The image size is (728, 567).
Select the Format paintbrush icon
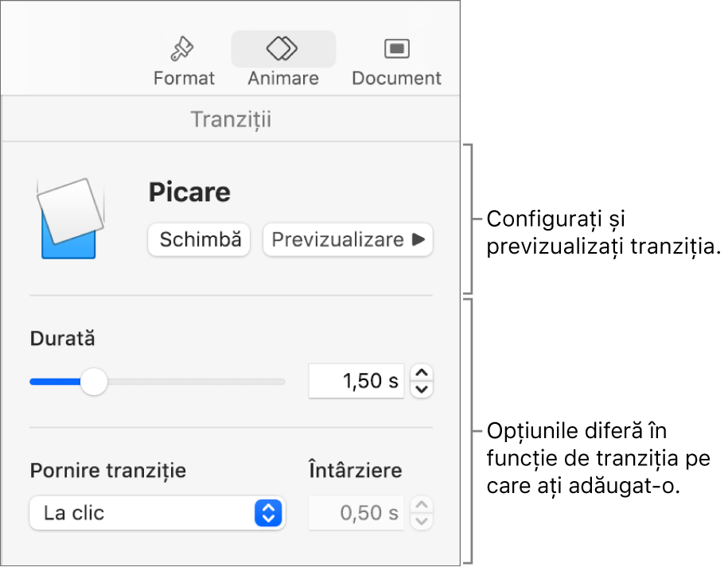(182, 48)
